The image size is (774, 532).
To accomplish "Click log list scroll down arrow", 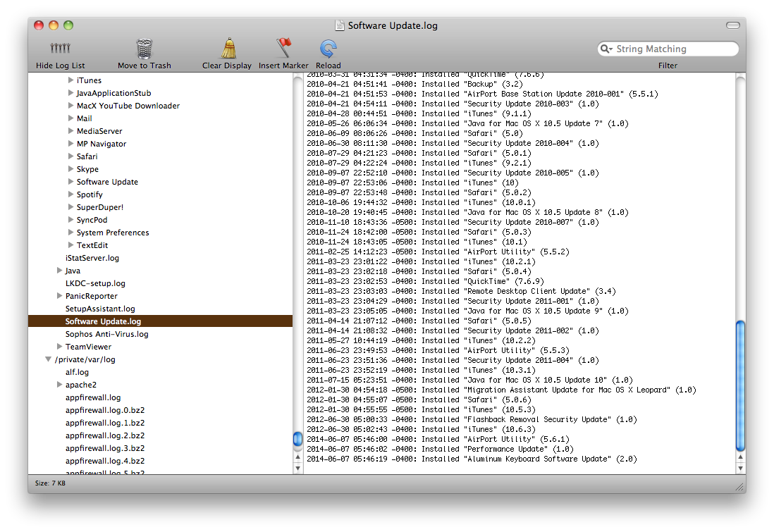I will 297,469.
